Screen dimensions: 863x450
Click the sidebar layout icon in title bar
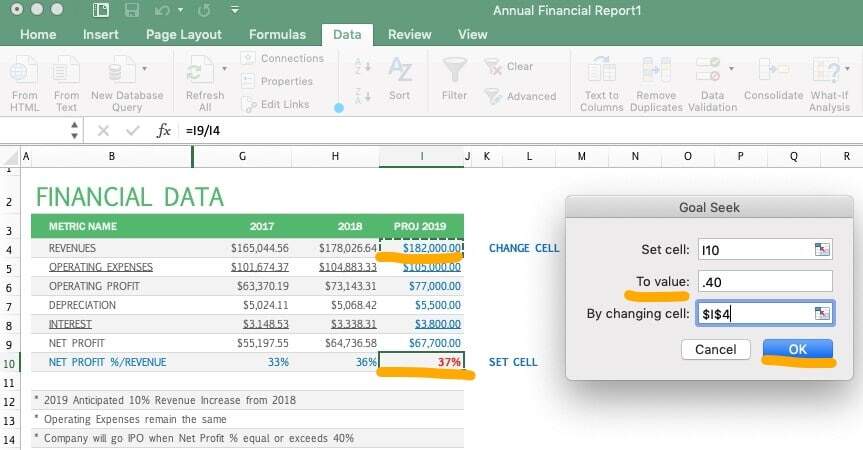tap(101, 10)
